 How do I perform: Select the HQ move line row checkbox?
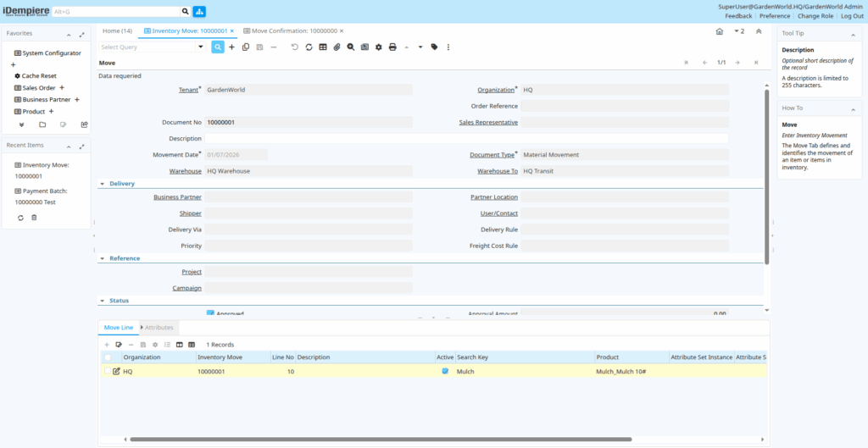coord(108,371)
